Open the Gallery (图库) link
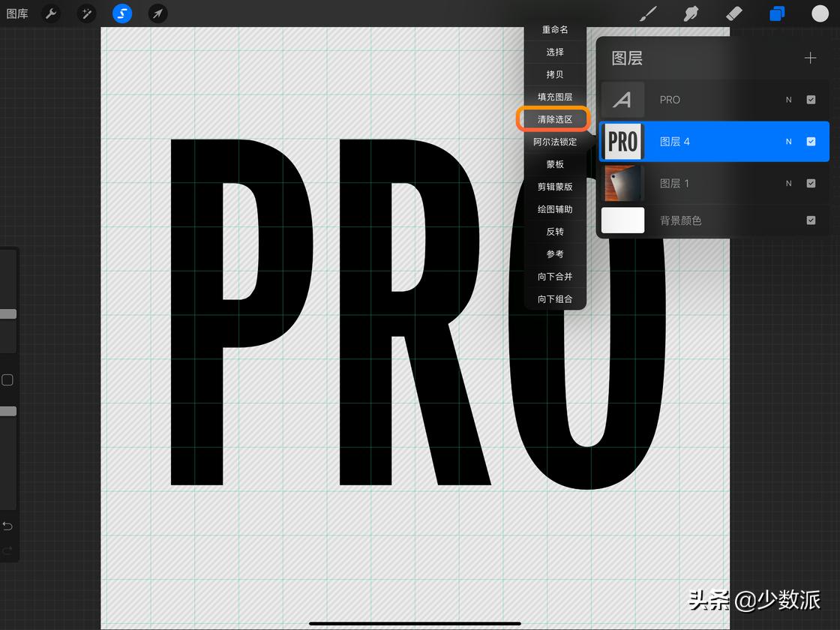840x630 pixels. (17, 13)
